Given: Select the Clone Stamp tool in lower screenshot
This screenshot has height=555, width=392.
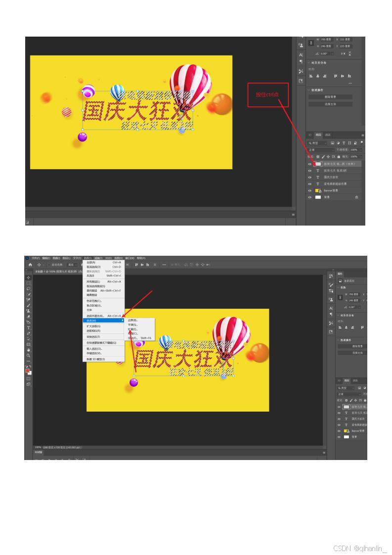Looking at the screenshot, I should (28, 311).
